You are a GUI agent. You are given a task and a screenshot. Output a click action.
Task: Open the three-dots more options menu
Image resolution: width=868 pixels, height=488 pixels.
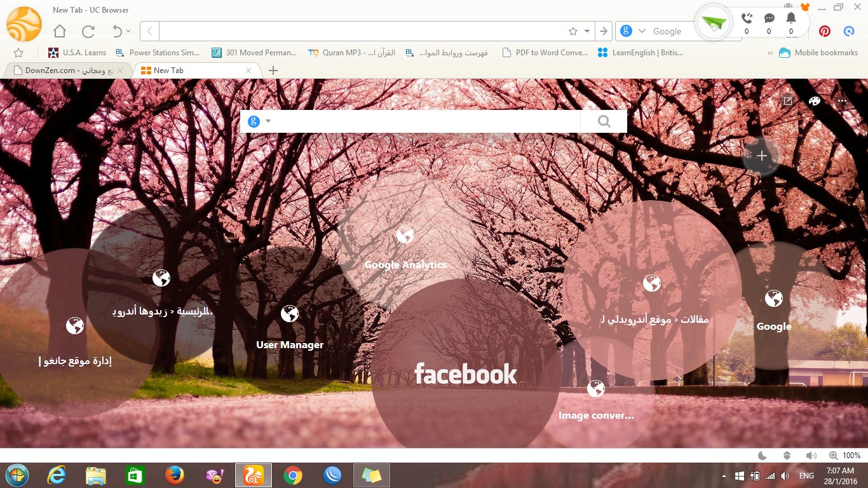(x=842, y=100)
